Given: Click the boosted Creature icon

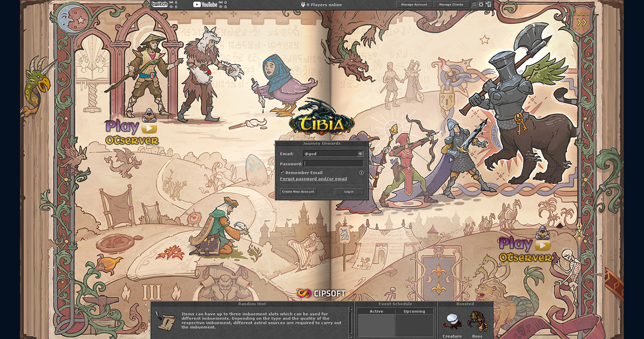Looking at the screenshot, I should [x=452, y=321].
